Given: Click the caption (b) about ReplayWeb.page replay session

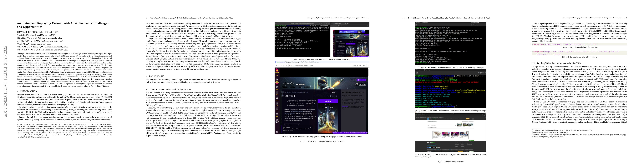Looking at the screenshot, I should point(322,137).
